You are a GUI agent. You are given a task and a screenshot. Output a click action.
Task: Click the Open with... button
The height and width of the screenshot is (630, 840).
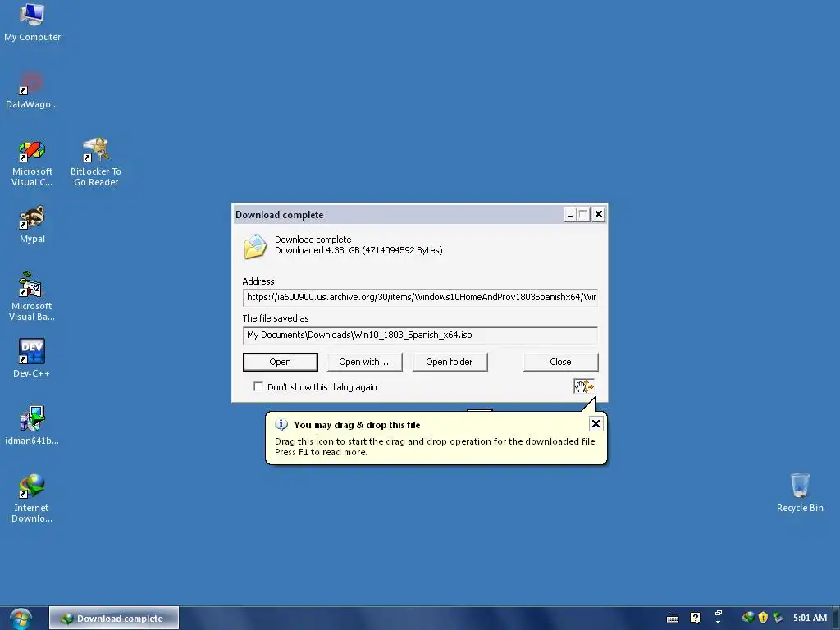click(x=364, y=362)
